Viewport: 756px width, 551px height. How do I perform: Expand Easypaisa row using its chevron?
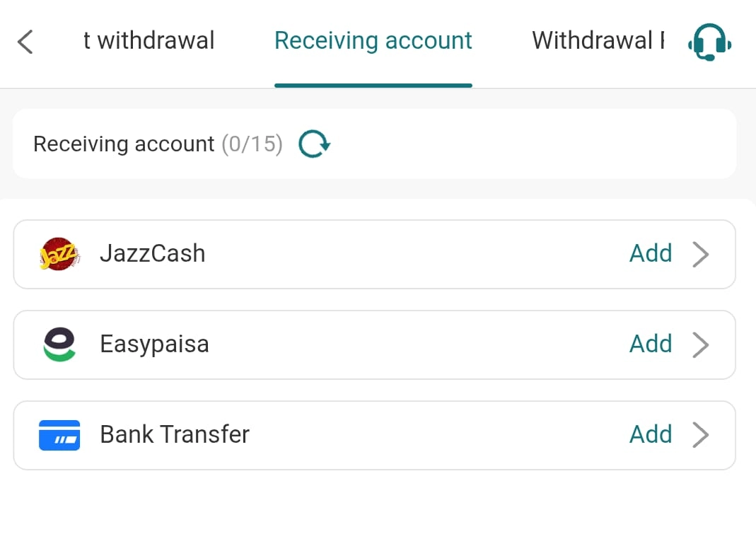(700, 344)
